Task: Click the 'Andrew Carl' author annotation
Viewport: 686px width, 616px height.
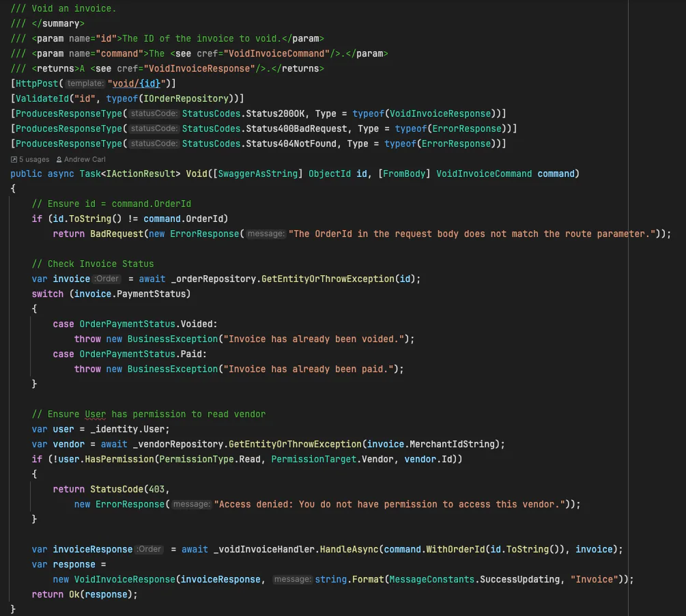Action: 85,159
